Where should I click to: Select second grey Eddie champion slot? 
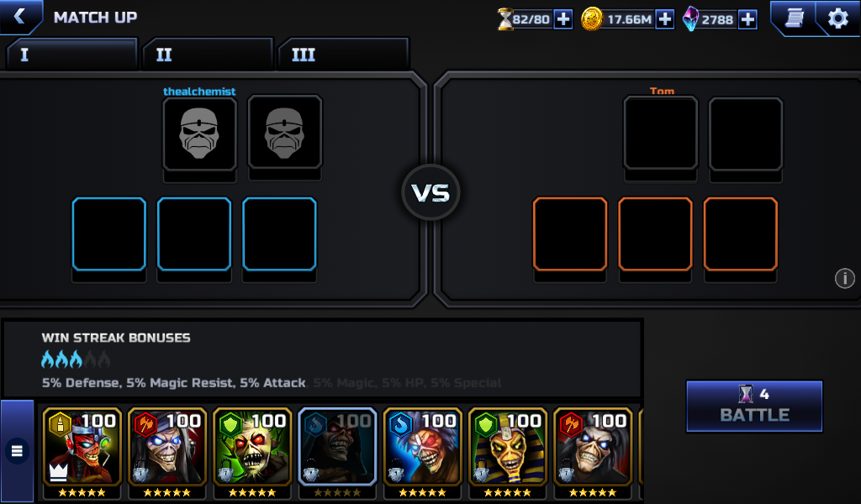pyautogui.click(x=285, y=134)
